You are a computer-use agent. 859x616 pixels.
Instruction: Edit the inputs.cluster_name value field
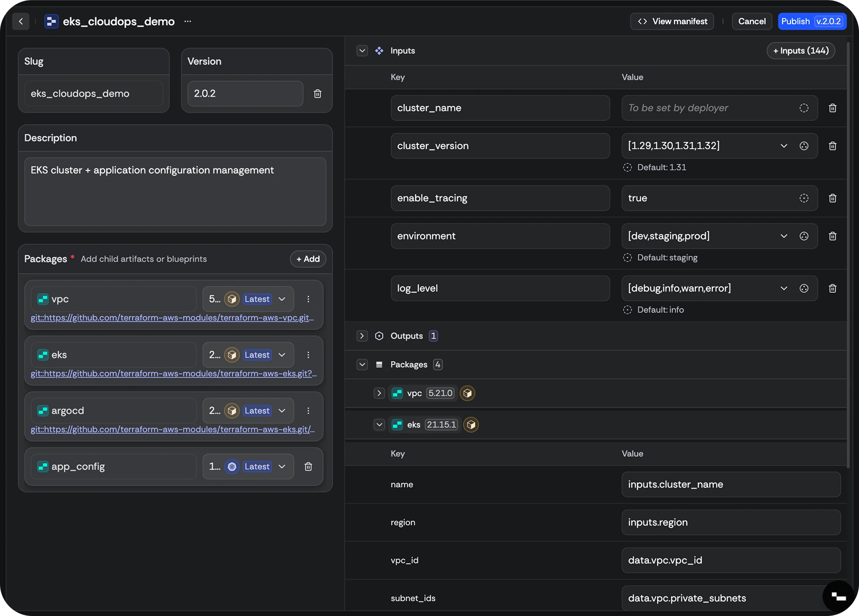click(x=731, y=484)
